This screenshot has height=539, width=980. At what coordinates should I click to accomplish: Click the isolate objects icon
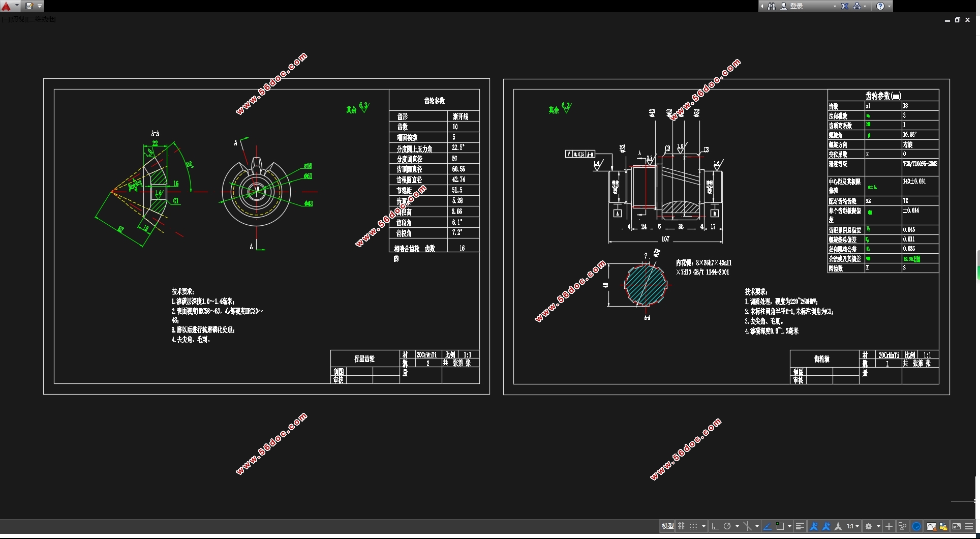click(x=903, y=526)
